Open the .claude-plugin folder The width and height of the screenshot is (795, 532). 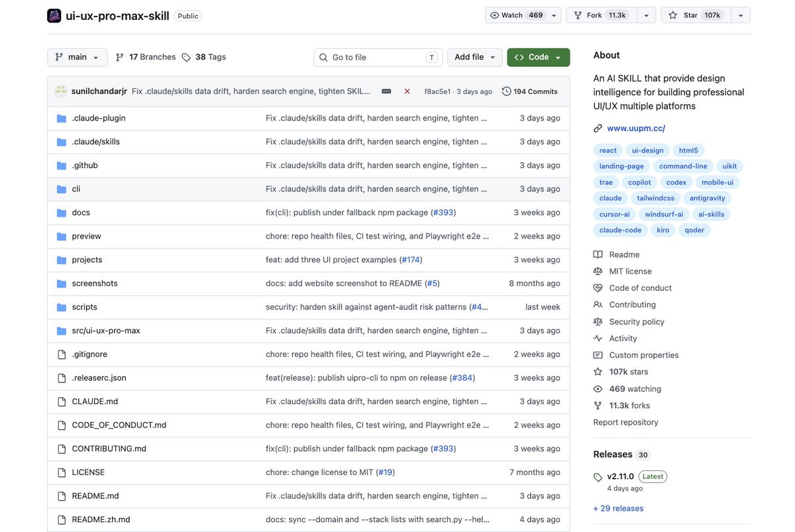tap(99, 118)
